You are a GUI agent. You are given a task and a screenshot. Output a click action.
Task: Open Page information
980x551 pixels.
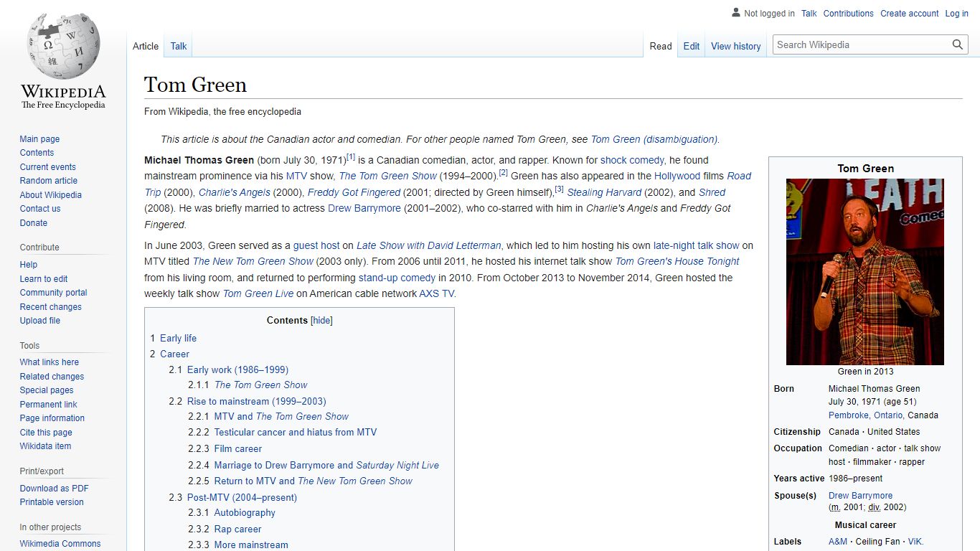coord(52,418)
